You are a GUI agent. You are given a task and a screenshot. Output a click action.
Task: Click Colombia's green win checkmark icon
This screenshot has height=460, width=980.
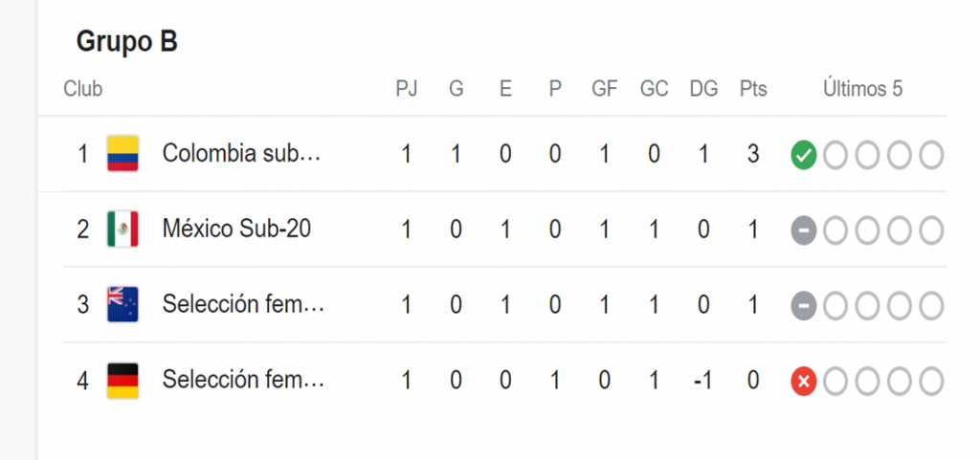(804, 156)
